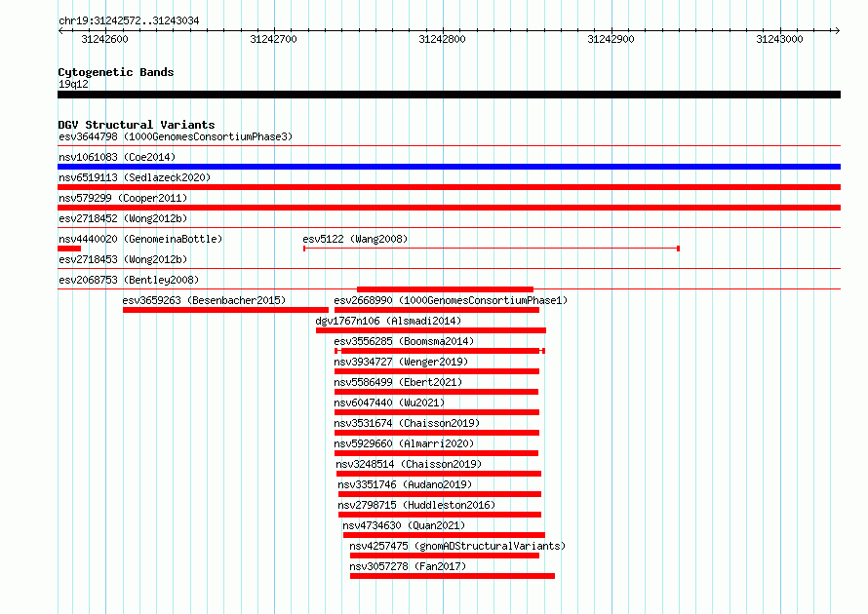868x614 pixels.
Task: Select the red nsv5586499 (Ebert2021) variant bar
Action: click(x=436, y=392)
